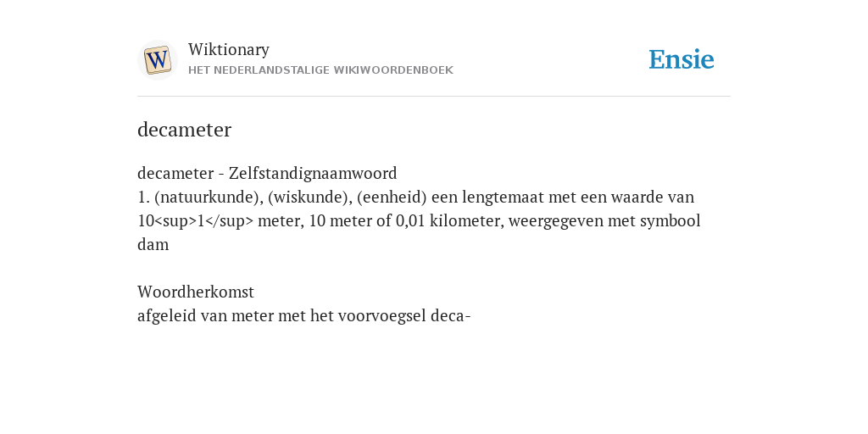Screen dimensions: 868x434
Task: Click the symbol 'dam' text
Action: tap(153, 245)
